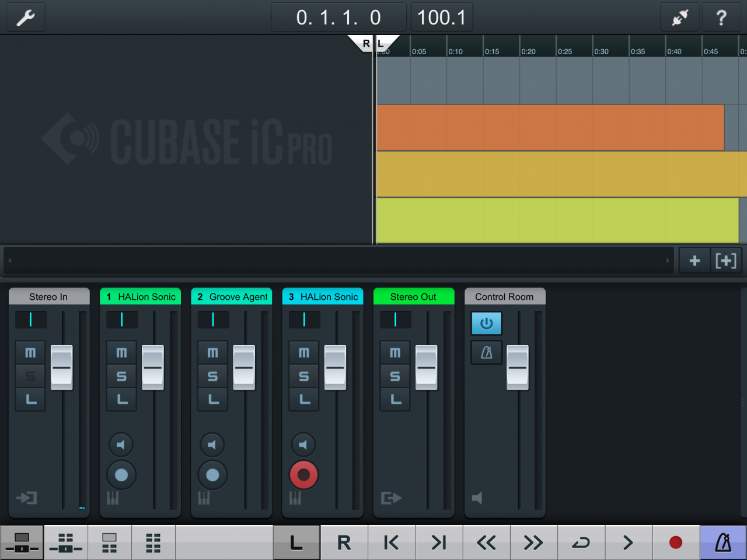This screenshot has width=747, height=560.
Task: Enable monitoring on Groove Agent channel
Action: pos(212,445)
